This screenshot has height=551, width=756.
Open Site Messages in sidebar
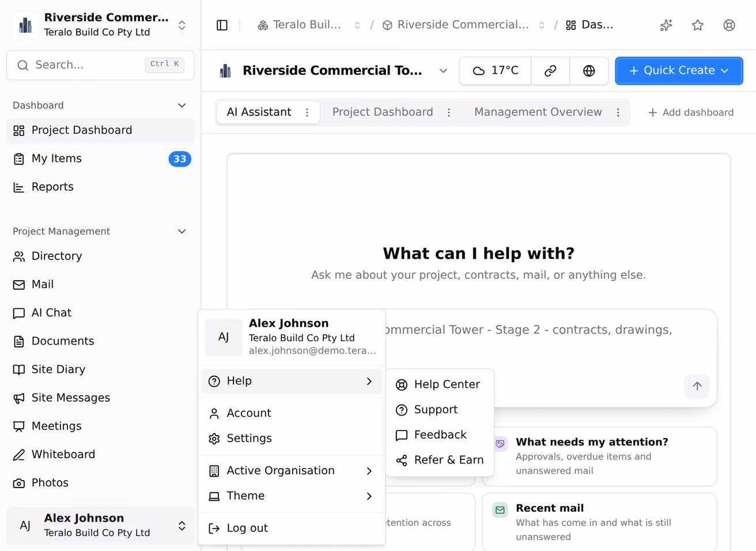100,398
